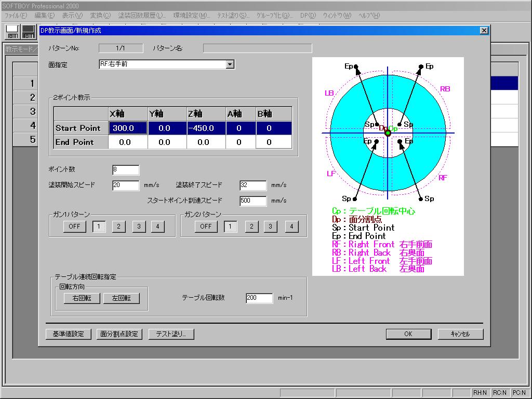Select pattern 2 for ガン2パターン
Image resolution: width=532 pixels, height=399 pixels.
(x=251, y=227)
